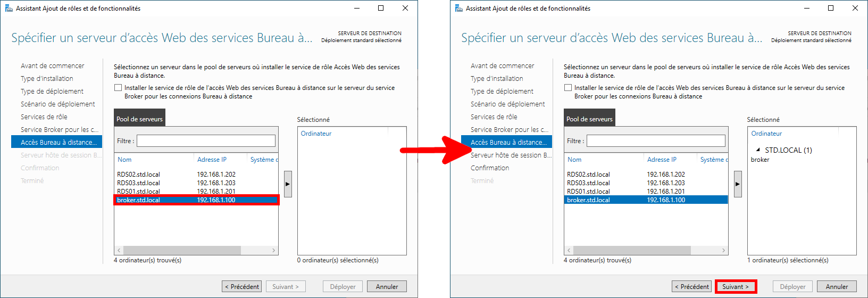This screenshot has width=868, height=298.
Task: Click the scroll-left arrow of right server list
Action: 569,250
